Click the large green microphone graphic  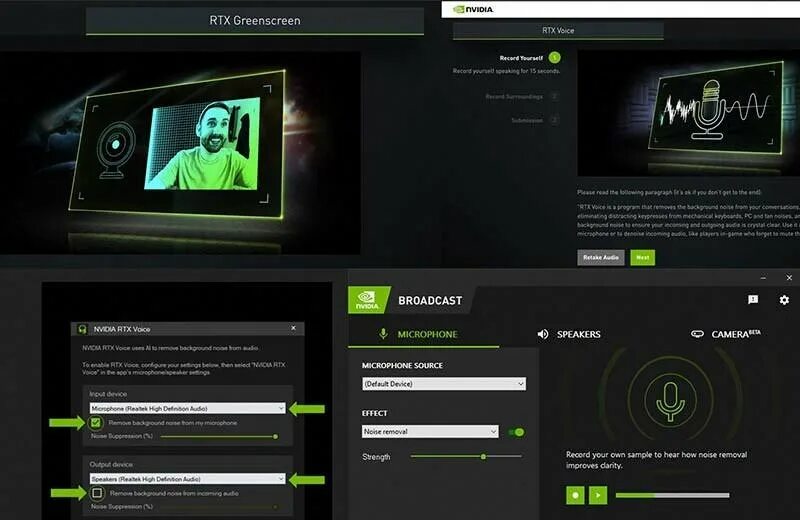click(x=670, y=400)
